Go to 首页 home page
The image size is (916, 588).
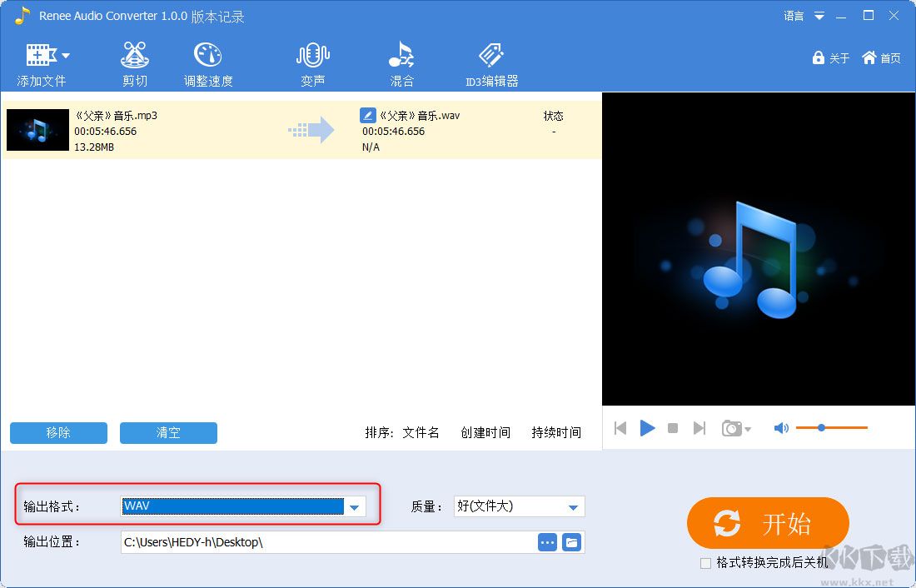click(x=881, y=58)
